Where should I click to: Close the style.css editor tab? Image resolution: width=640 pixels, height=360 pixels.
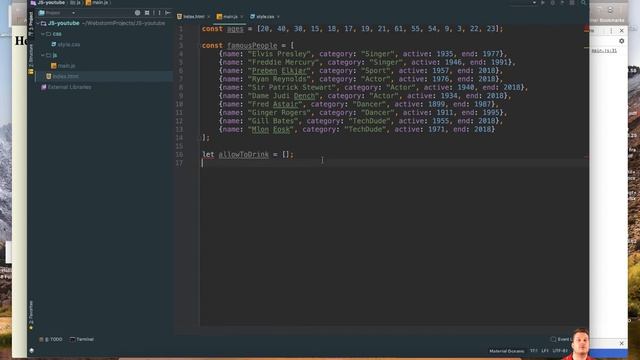pyautogui.click(x=278, y=17)
